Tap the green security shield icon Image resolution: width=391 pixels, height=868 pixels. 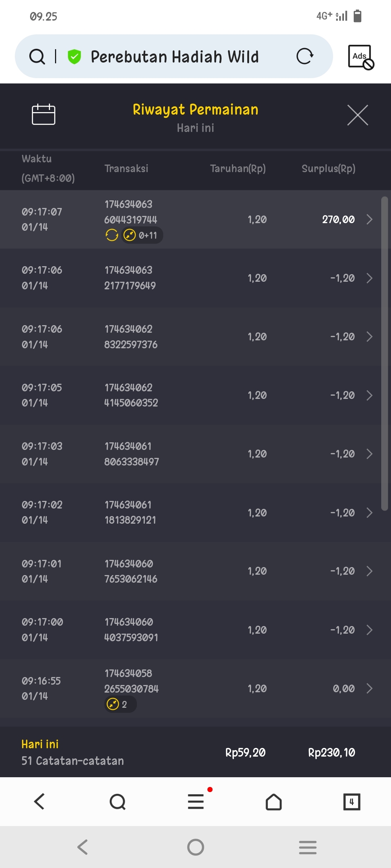tap(75, 57)
